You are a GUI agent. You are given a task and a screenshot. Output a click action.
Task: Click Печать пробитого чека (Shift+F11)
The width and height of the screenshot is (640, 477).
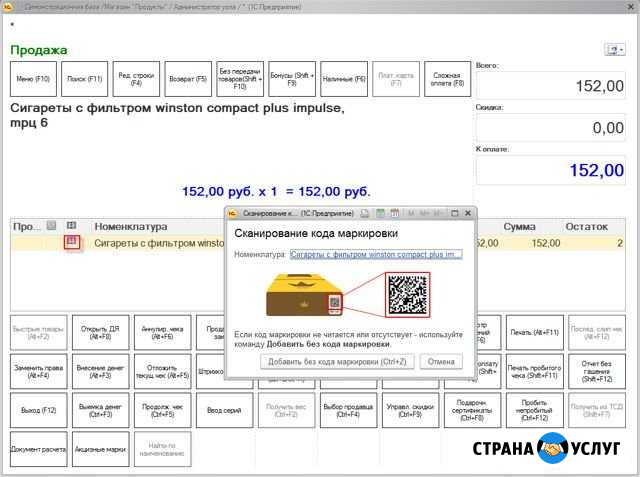click(x=535, y=371)
